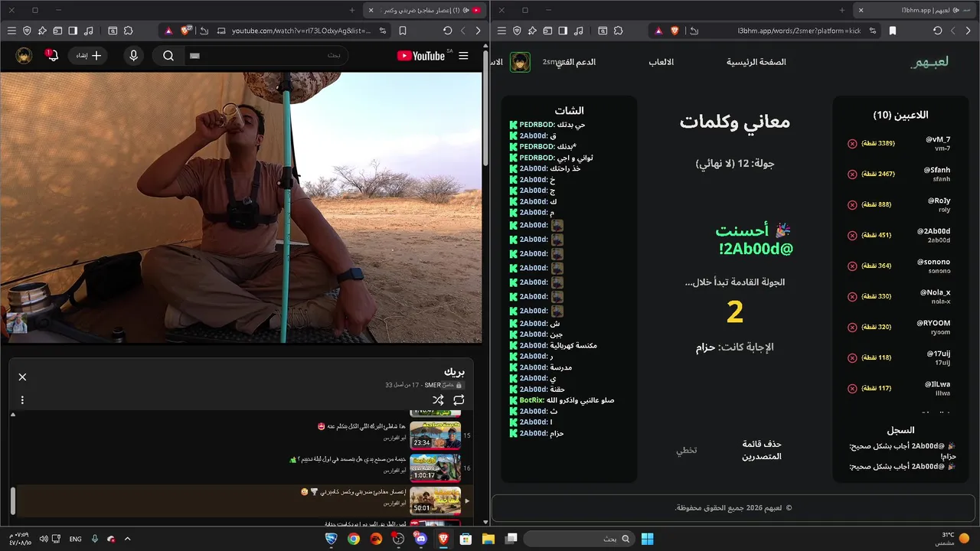Remove player @RoJy with X icon
The image size is (980, 551).
pyautogui.click(x=852, y=205)
